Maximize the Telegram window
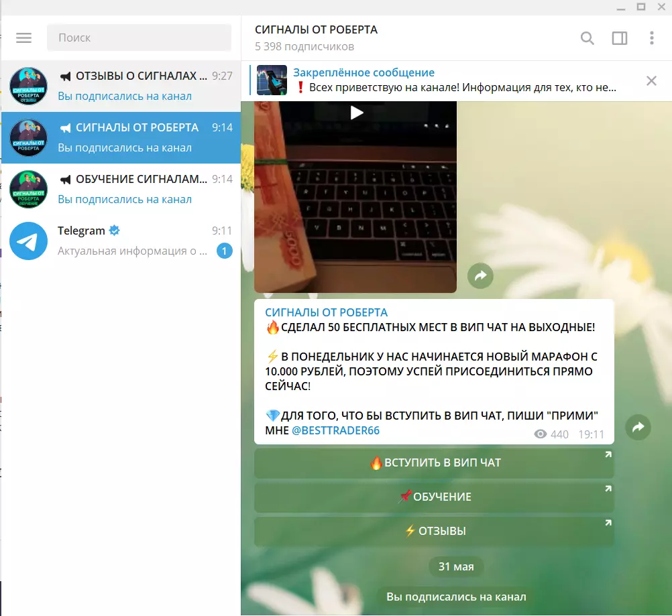 click(x=641, y=7)
